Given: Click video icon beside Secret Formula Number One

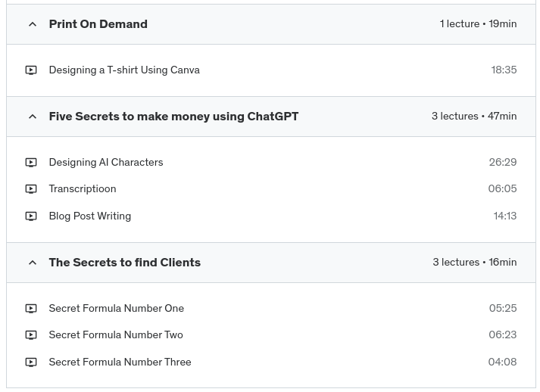Looking at the screenshot, I should (31, 309).
